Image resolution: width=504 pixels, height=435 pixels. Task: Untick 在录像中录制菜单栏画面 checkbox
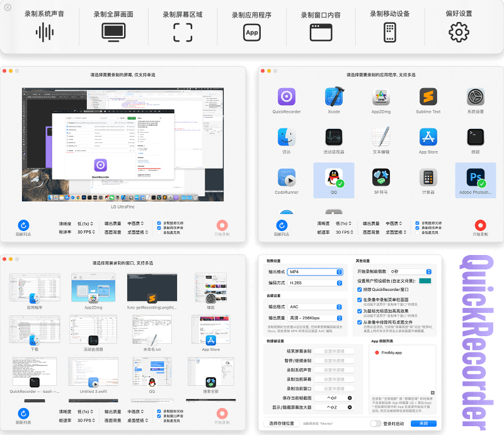[359, 300]
